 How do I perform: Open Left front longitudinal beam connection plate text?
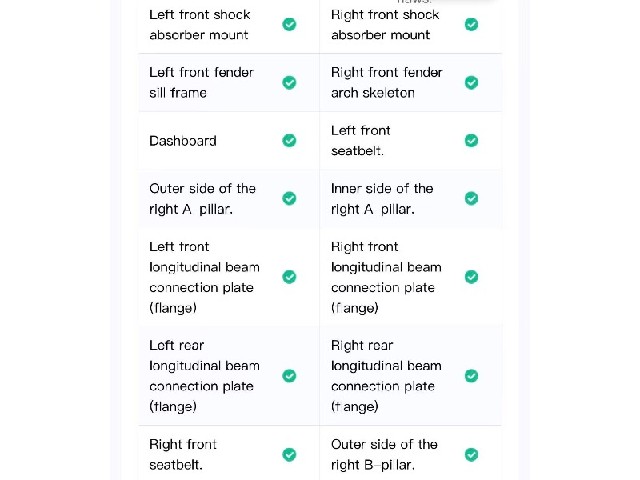coord(204,277)
